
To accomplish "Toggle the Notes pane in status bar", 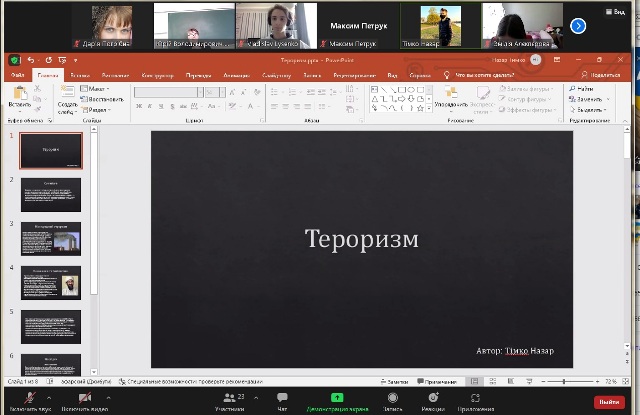I will pos(397,381).
